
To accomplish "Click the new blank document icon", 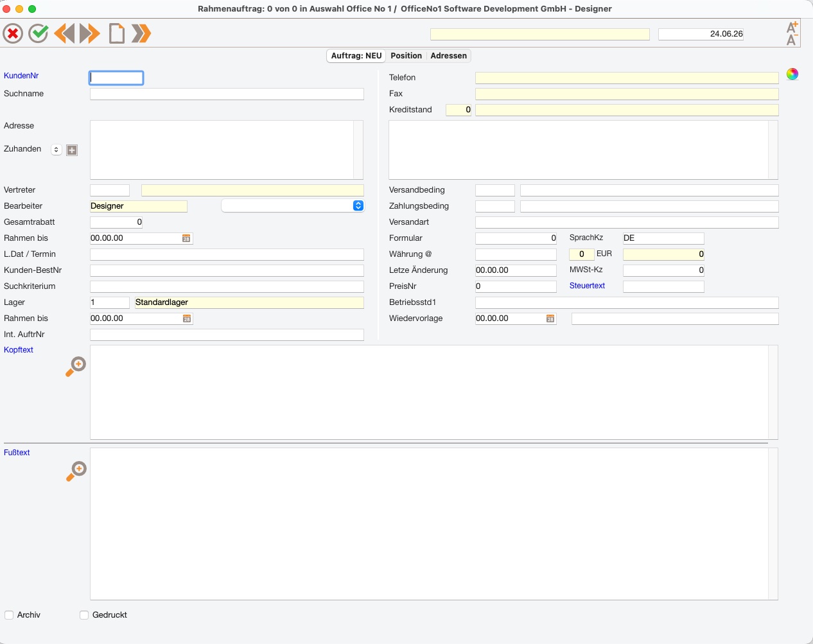I will [x=116, y=33].
